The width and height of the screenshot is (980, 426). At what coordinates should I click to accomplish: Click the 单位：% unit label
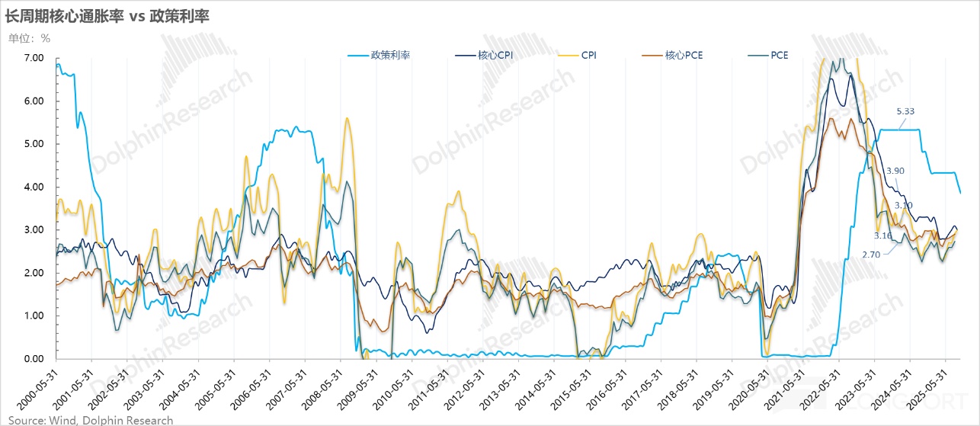point(29,37)
